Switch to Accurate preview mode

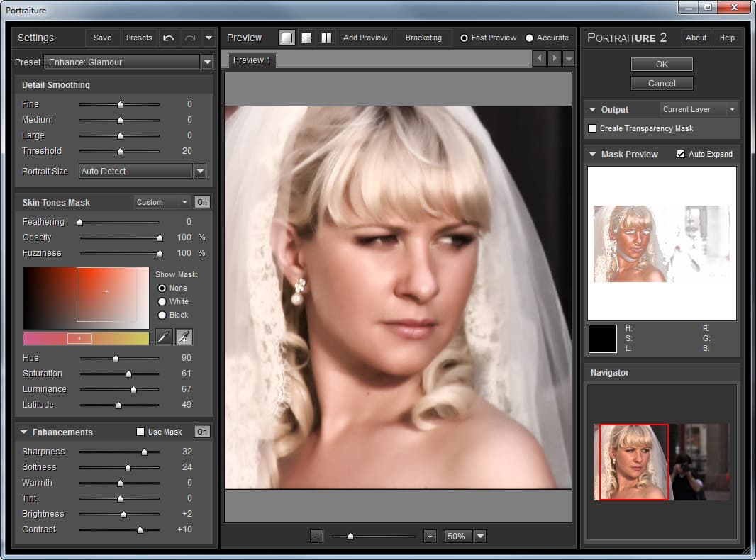point(530,38)
